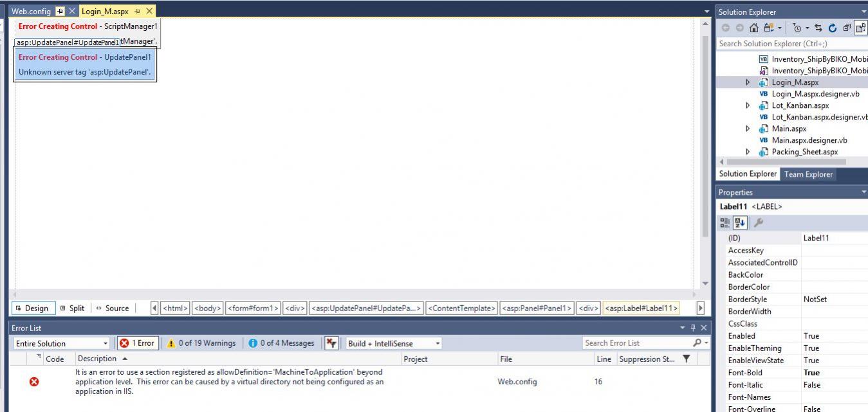This screenshot has height=412, width=868.
Task: Click the Categorized view icon in Properties
Action: click(x=725, y=222)
